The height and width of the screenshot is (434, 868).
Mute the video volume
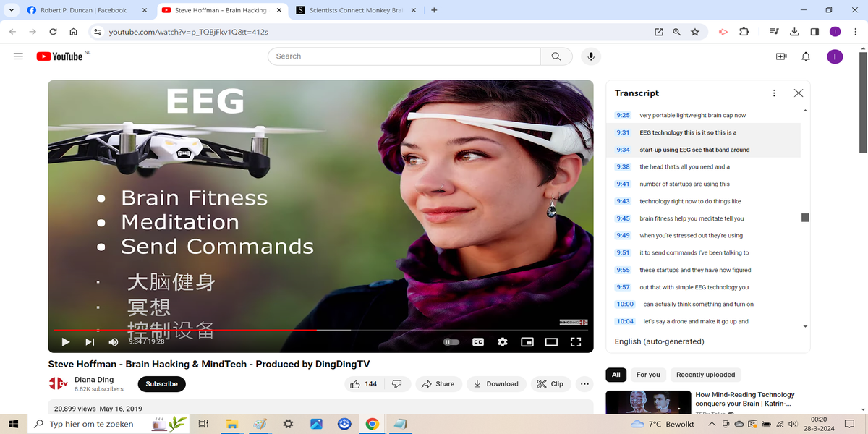tap(114, 341)
